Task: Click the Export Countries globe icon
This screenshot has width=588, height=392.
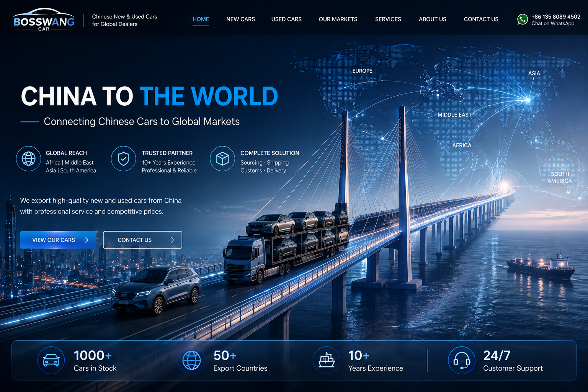Action: pos(191,360)
